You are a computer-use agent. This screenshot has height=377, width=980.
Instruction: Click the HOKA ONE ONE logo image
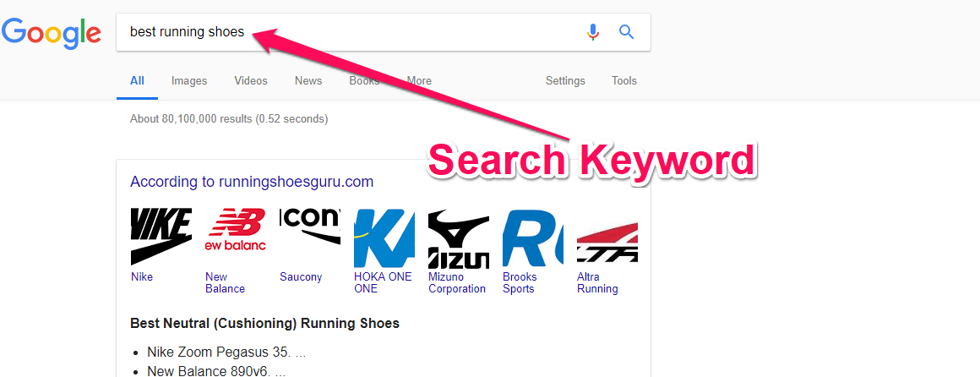384,238
